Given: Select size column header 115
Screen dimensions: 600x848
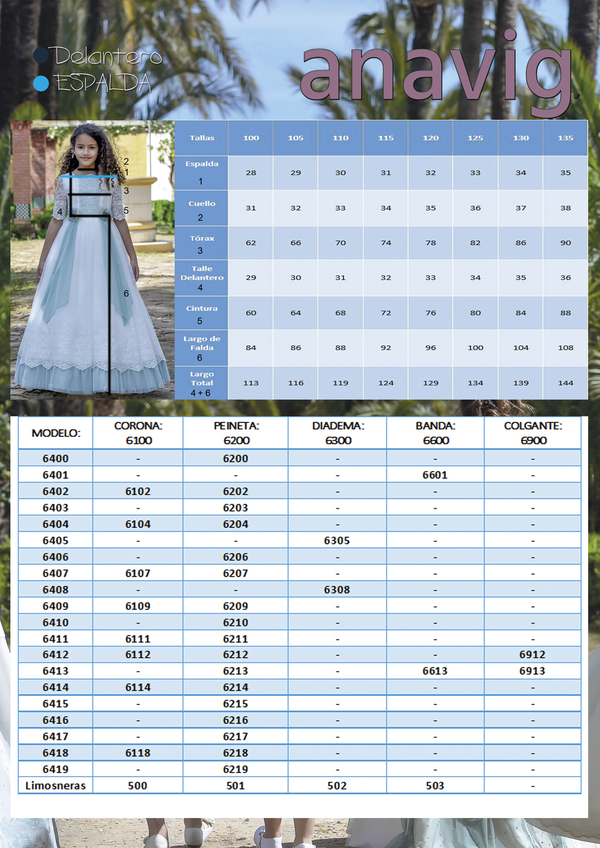Looking at the screenshot, I should click(x=386, y=138).
